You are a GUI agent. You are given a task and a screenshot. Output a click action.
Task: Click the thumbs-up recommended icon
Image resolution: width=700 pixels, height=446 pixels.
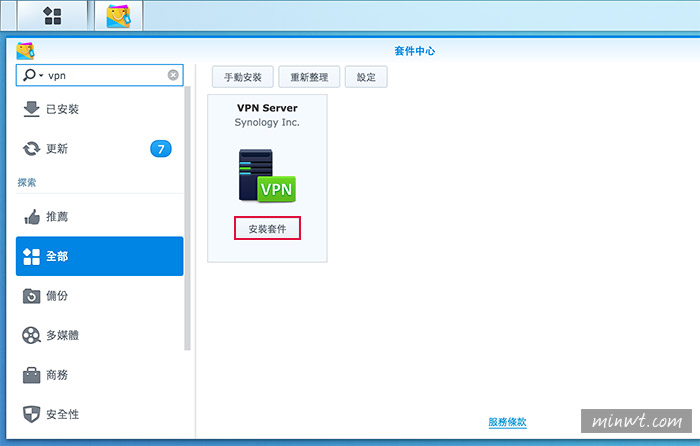coord(32,217)
